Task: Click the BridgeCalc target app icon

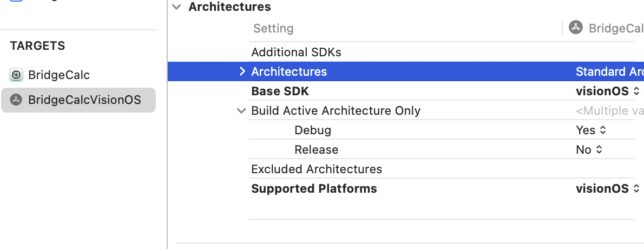Action: tap(16, 75)
